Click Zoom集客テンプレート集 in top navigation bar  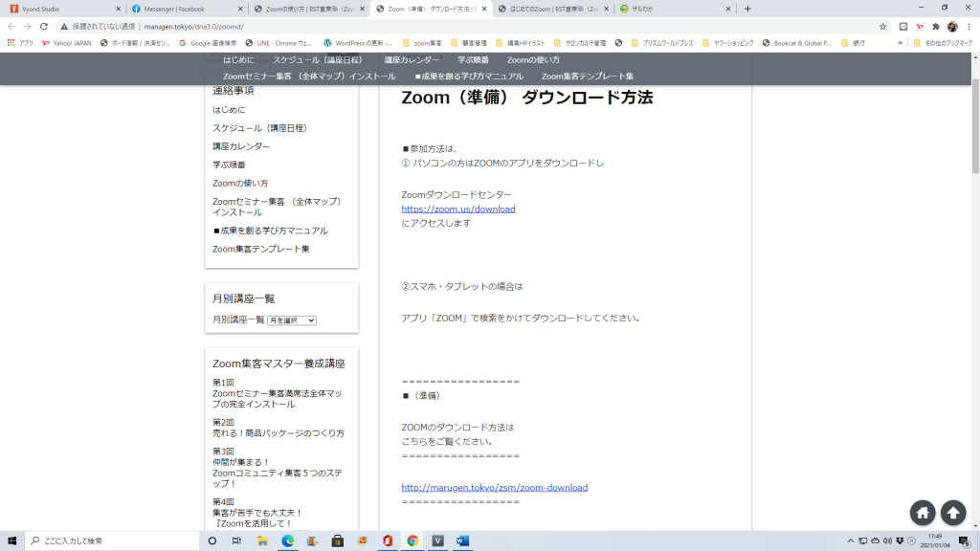tap(588, 77)
